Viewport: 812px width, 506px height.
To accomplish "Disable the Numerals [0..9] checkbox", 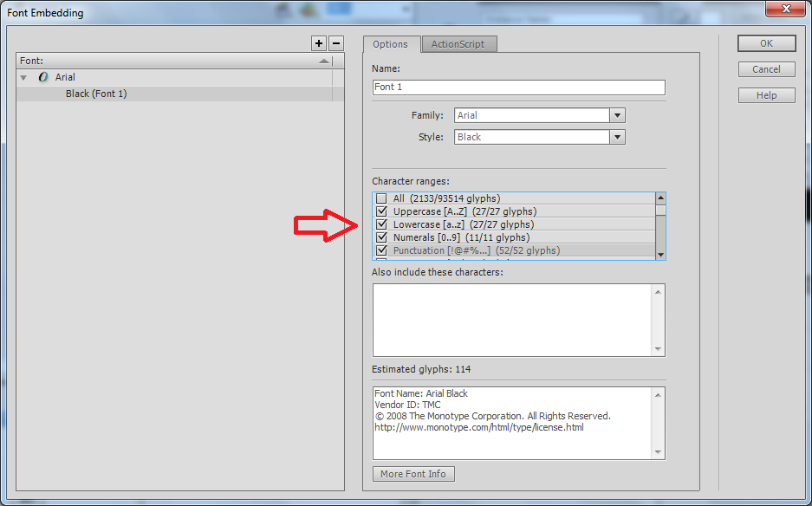I will (x=381, y=237).
